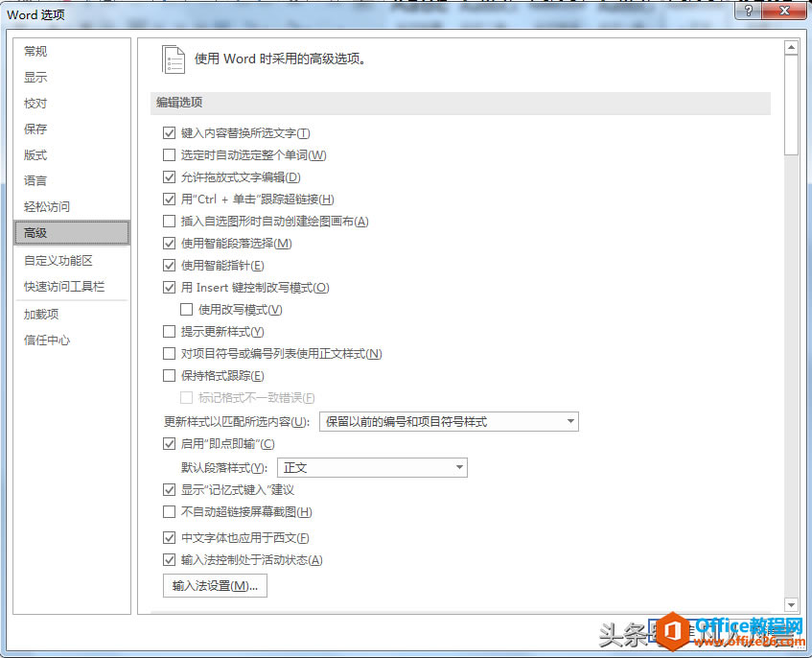Toggle 使用智能指针 checkbox
This screenshot has height=658, width=812.
coord(169,266)
